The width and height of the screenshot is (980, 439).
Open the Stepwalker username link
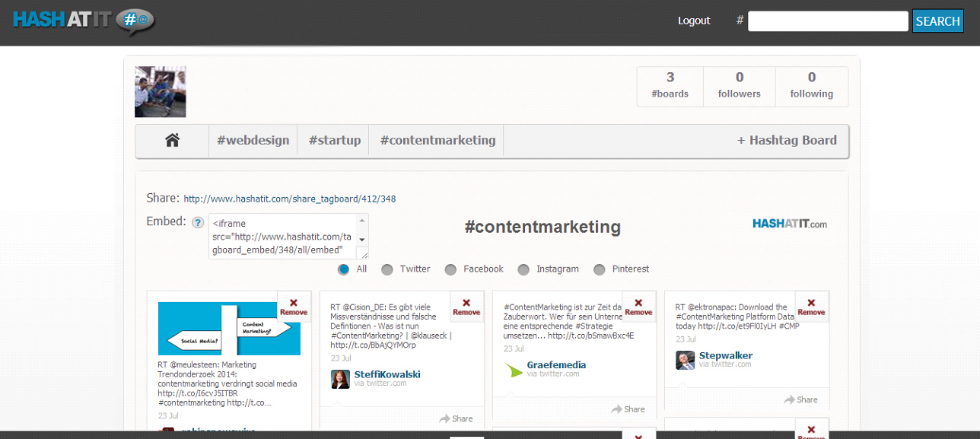[x=726, y=355]
